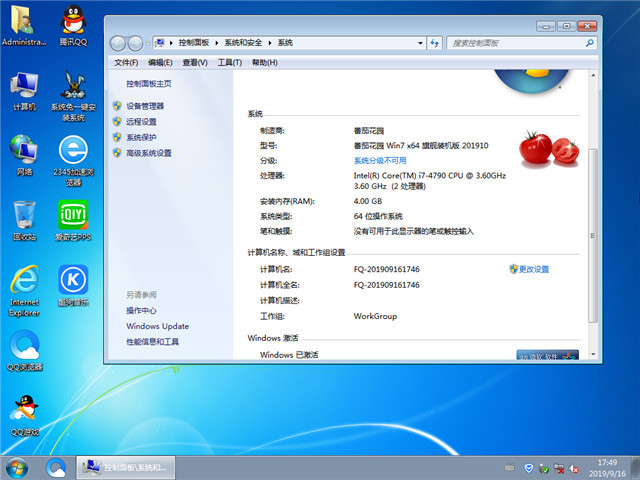
Task: Open the 工具(T) menu
Action: pos(229,62)
